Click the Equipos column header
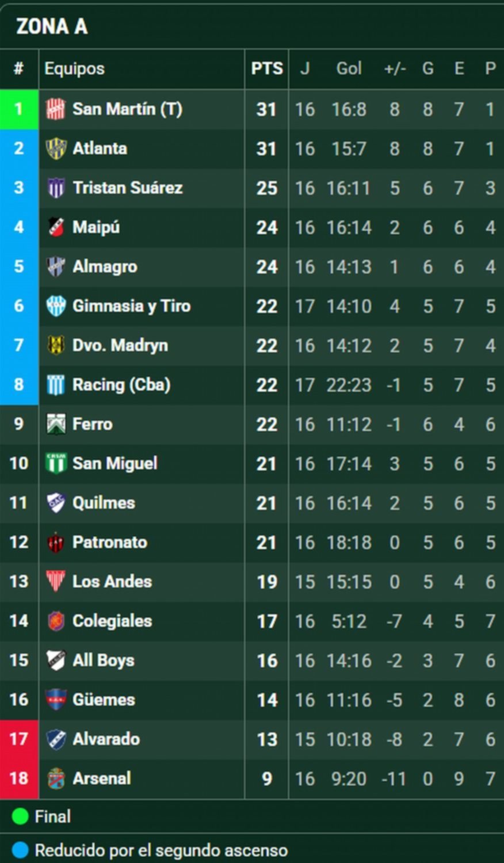504x863 pixels. pyautogui.click(x=75, y=68)
